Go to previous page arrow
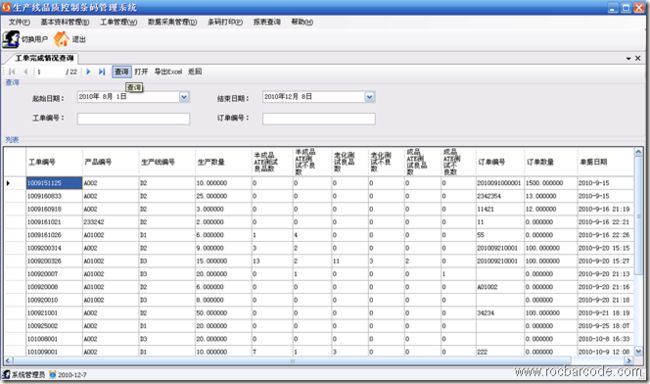Image resolution: width=650 pixels, height=384 pixels. pyautogui.click(x=26, y=72)
